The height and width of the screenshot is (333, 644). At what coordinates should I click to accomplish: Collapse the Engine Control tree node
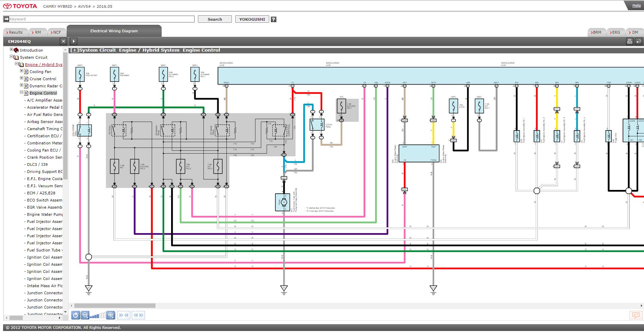(21, 92)
